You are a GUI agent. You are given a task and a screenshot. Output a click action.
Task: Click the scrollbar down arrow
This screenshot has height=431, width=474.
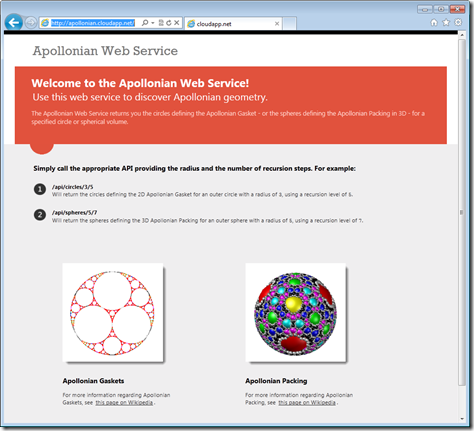click(462, 419)
